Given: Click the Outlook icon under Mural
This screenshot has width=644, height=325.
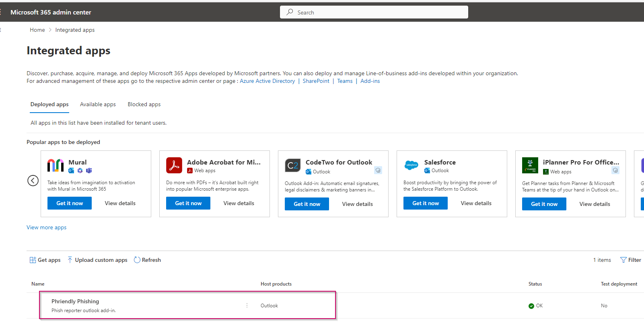Looking at the screenshot, I should [x=71, y=171].
